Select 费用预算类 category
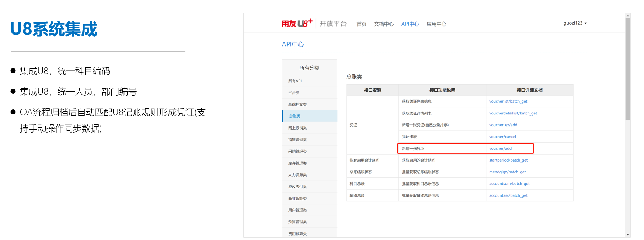Image resolution: width=644 pixels, height=240 pixels. click(x=310, y=233)
